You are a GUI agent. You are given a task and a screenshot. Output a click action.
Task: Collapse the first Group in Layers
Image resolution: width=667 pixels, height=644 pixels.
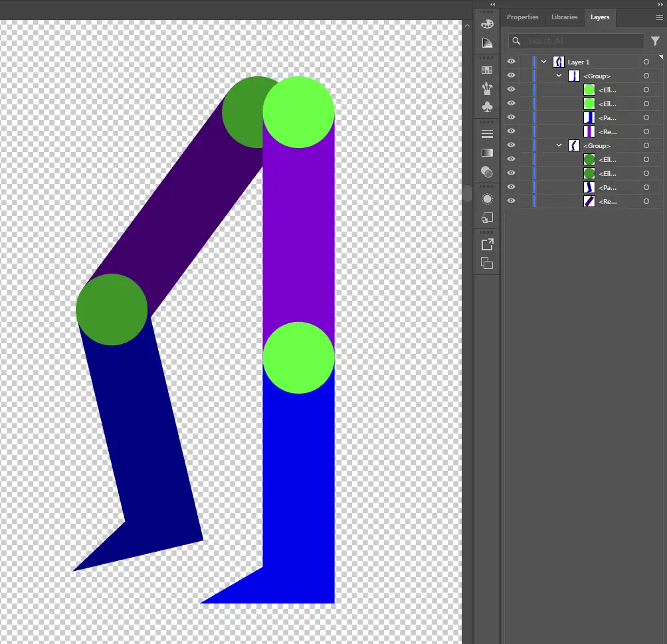coord(559,76)
